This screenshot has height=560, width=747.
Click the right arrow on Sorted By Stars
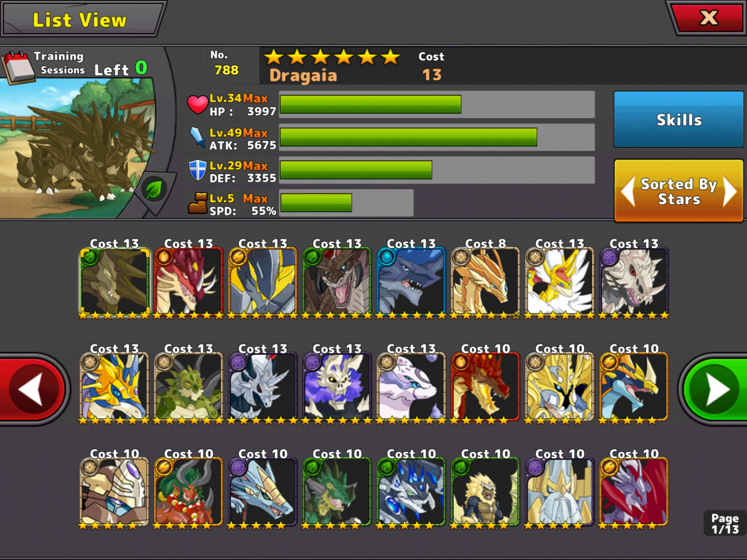tap(730, 192)
